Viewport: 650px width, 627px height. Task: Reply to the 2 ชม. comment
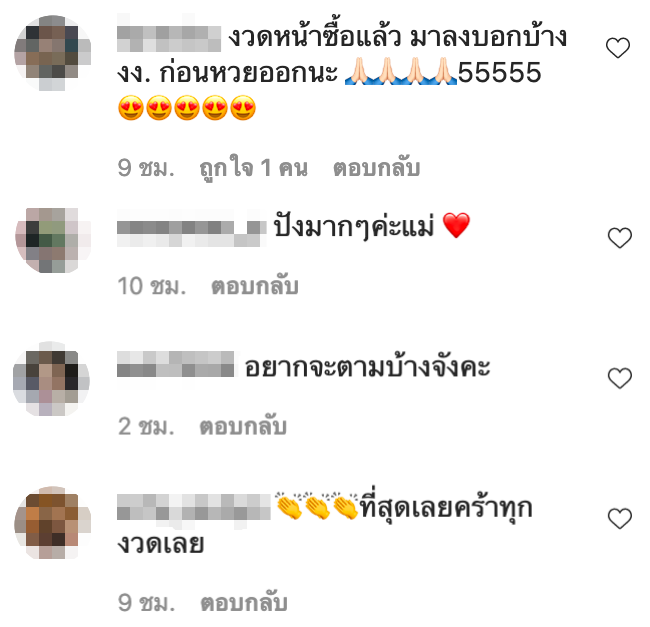[243, 426]
